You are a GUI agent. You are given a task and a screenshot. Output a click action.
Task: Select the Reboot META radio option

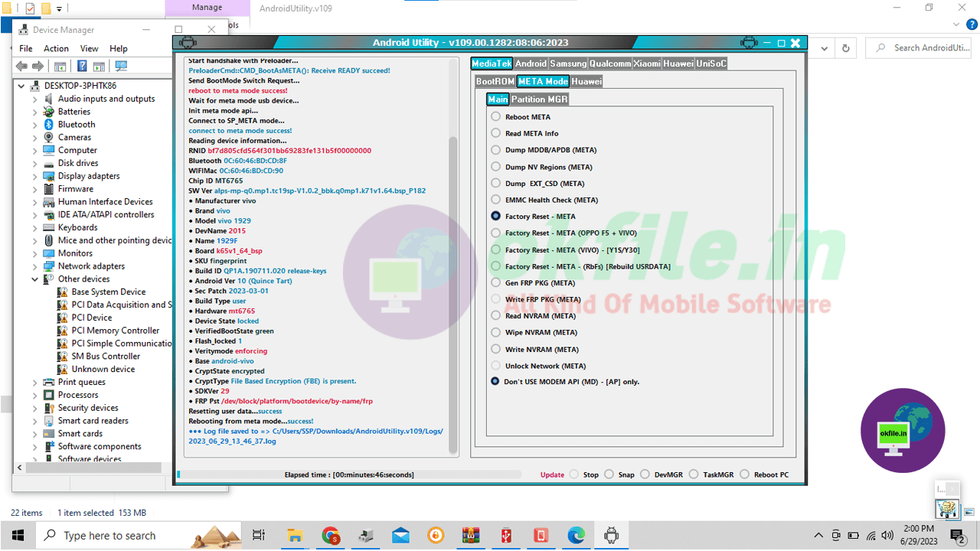496,117
